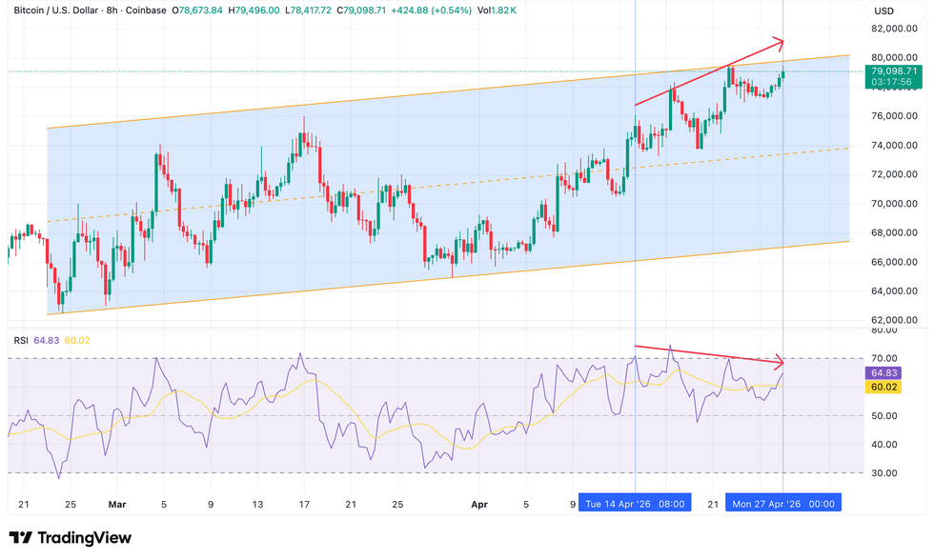This screenshot has height=560, width=934.
Task: Click the TradingView logo icon
Action: [22, 538]
